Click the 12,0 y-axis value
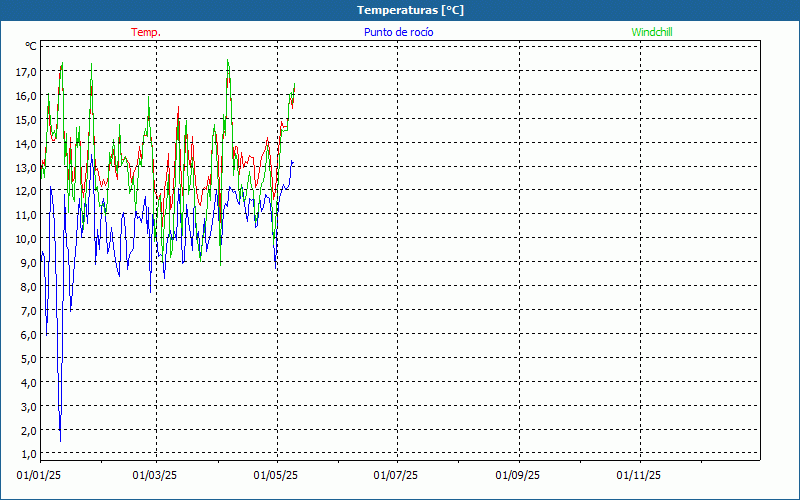This screenshot has height=500, width=800. [x=26, y=191]
